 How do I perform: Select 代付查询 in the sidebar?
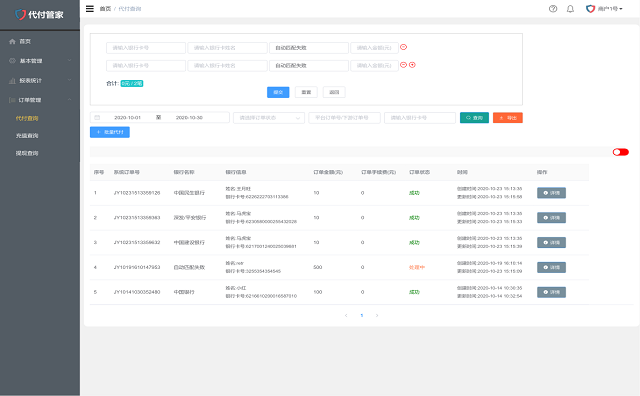[27, 118]
